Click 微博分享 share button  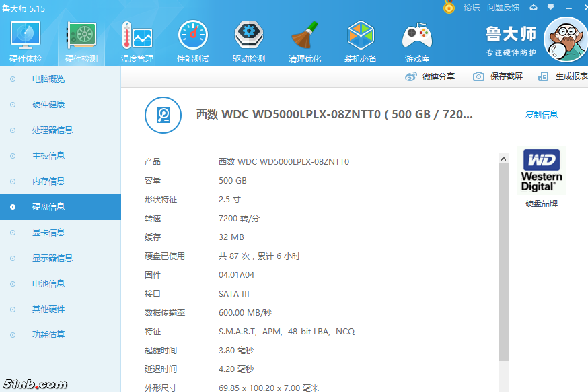[x=430, y=77]
